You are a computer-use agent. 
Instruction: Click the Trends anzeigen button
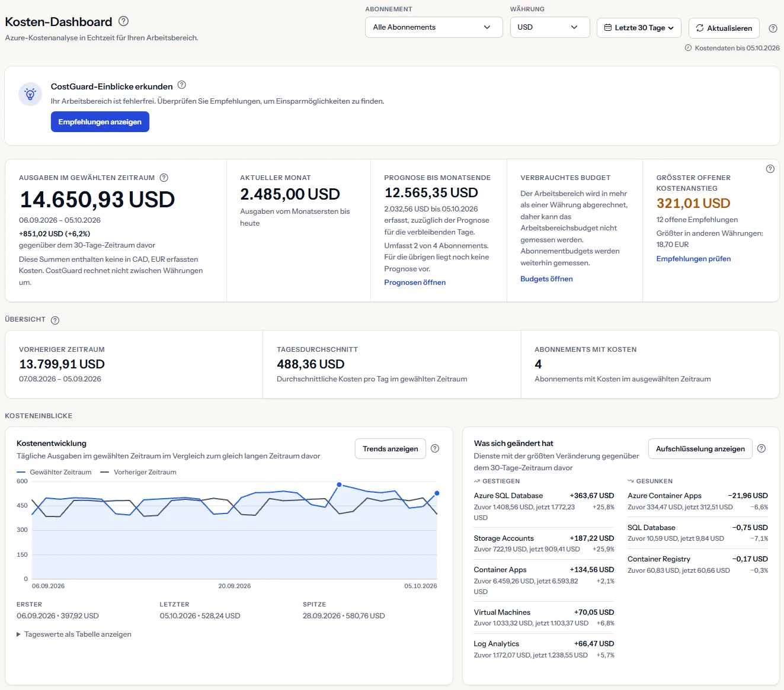point(391,449)
